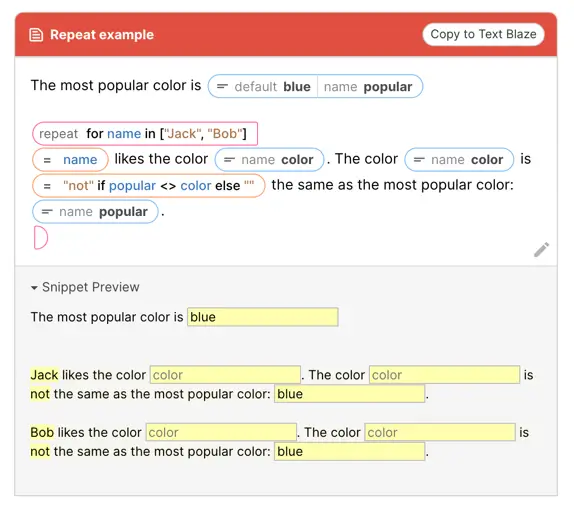Click the 'name popular' chip before the period
The width and height of the screenshot is (574, 508).
[95, 212]
